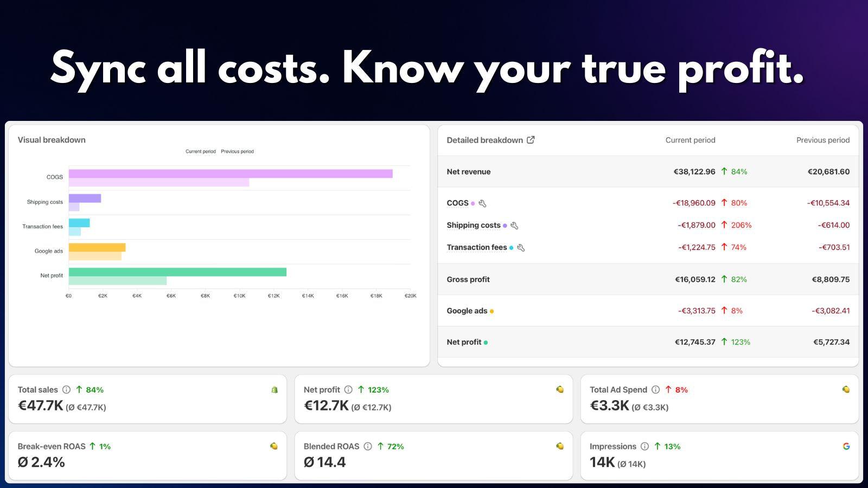Click the green Net profit current period bar
868x488 pixels.
(177, 272)
